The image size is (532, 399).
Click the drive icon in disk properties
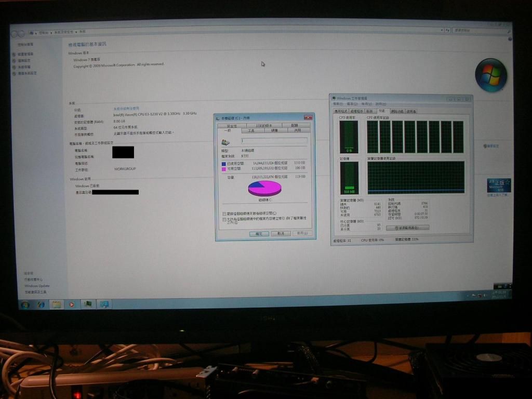[x=225, y=142]
